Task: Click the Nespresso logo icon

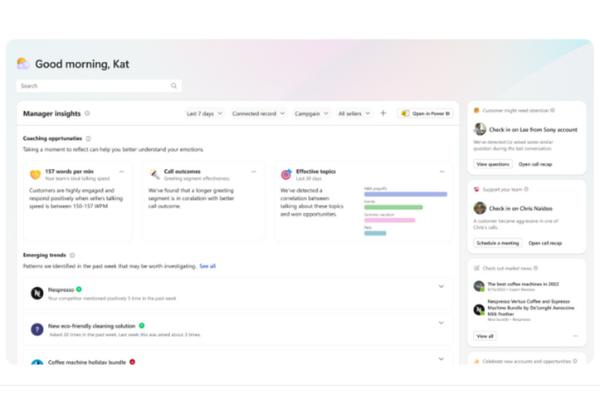Action: click(37, 293)
